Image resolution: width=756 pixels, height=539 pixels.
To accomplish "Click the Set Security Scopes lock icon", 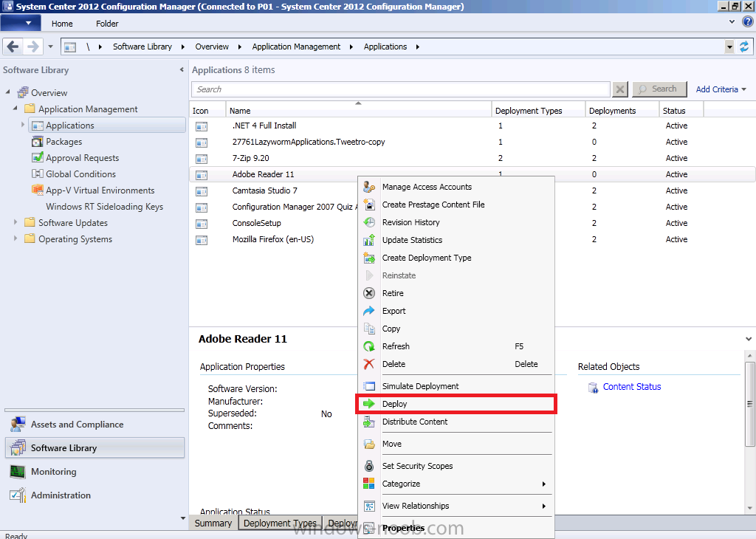I will point(369,466).
